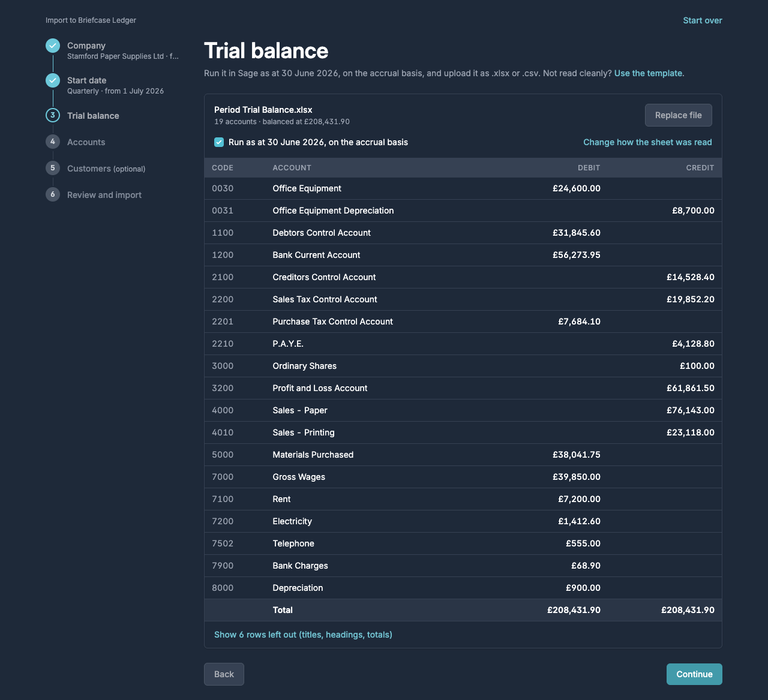Click the step 6 circle for Review and import

click(53, 194)
